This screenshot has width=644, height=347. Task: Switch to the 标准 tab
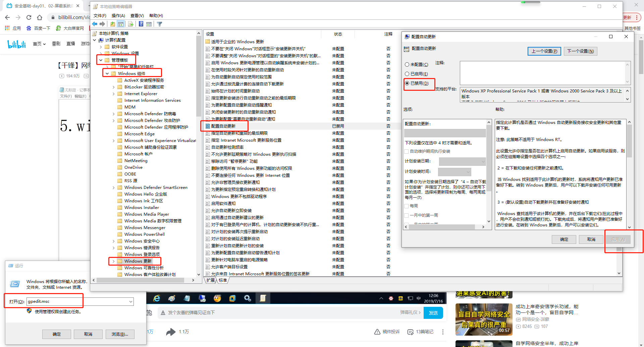pyautogui.click(x=223, y=280)
